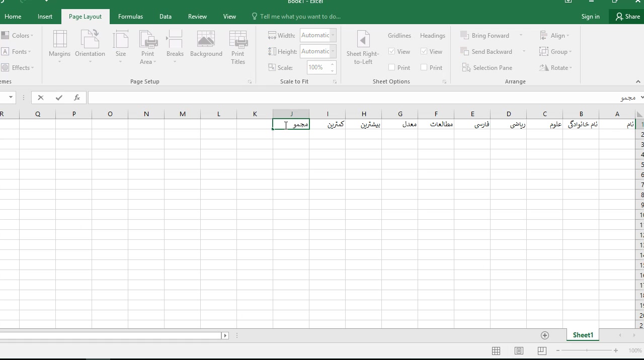Open the Margins menu
Screen dimensions: 644x360
pyautogui.click(x=59, y=47)
